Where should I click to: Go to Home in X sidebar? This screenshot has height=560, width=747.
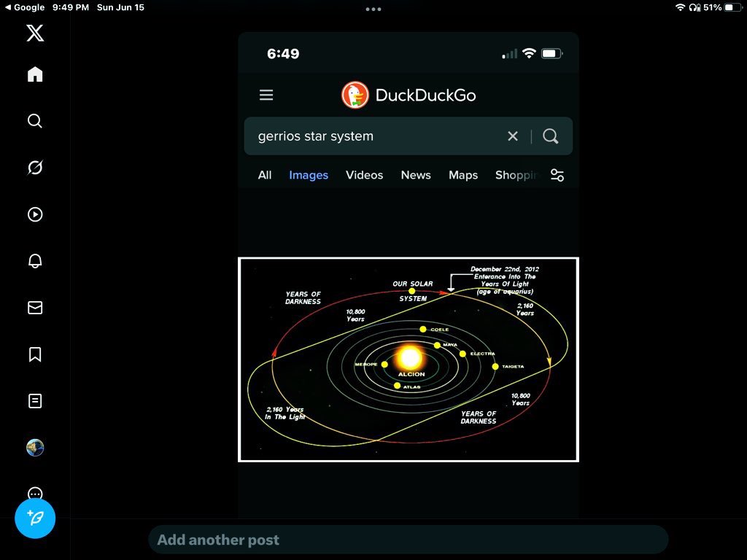point(35,74)
